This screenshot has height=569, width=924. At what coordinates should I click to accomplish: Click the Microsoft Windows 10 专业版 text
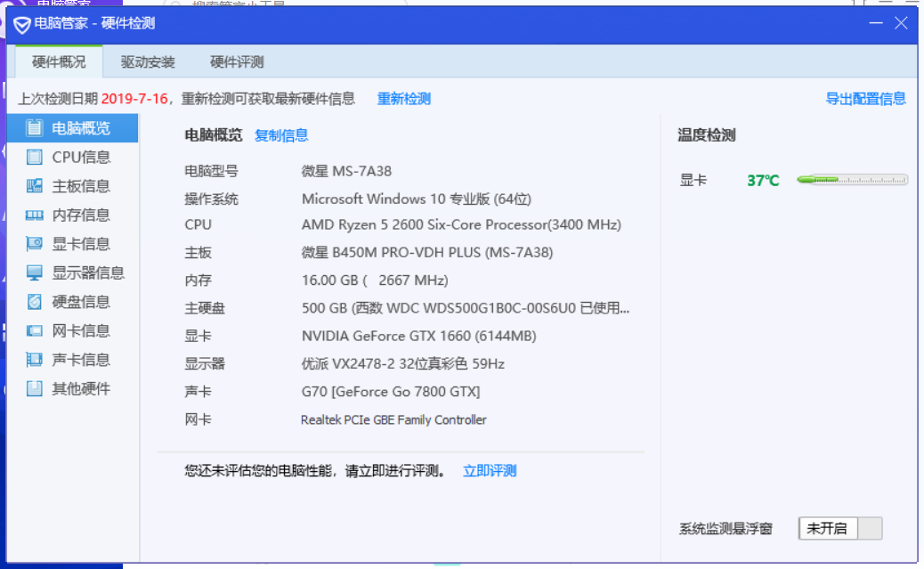click(416, 199)
